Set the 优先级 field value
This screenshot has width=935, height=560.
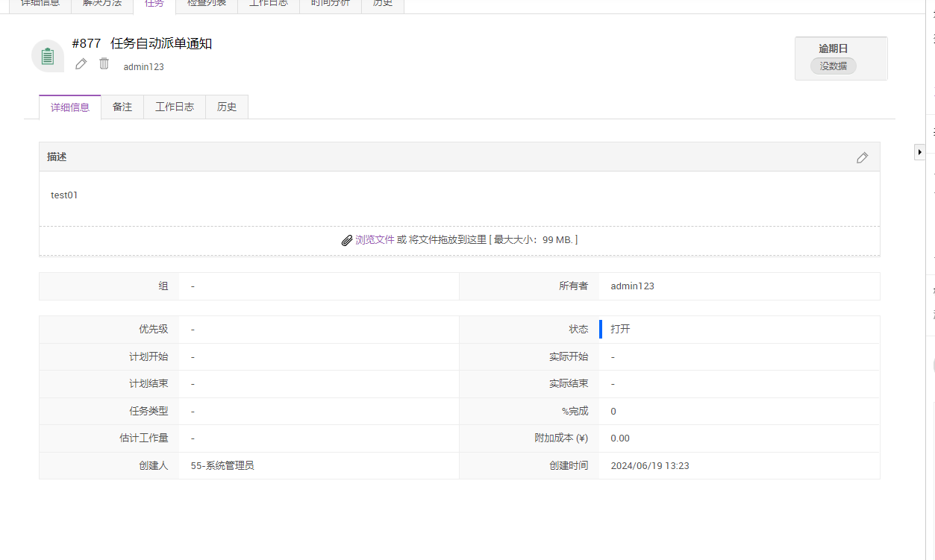(193, 329)
